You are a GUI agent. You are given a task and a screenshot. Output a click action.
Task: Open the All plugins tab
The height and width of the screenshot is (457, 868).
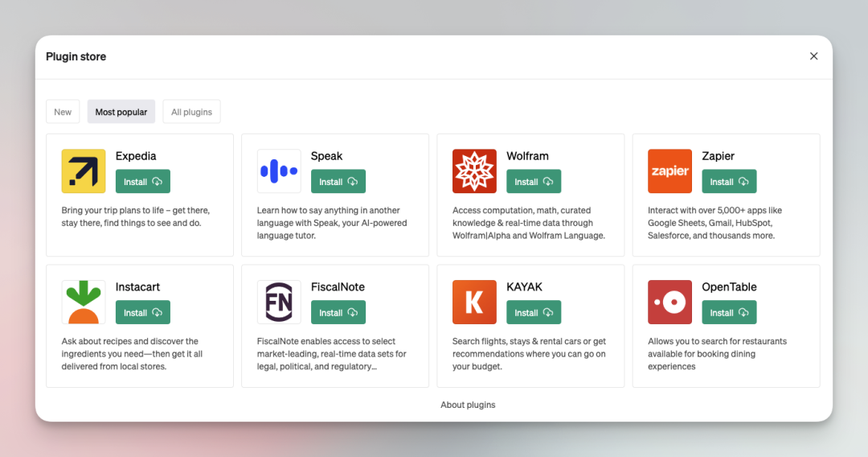(x=191, y=112)
